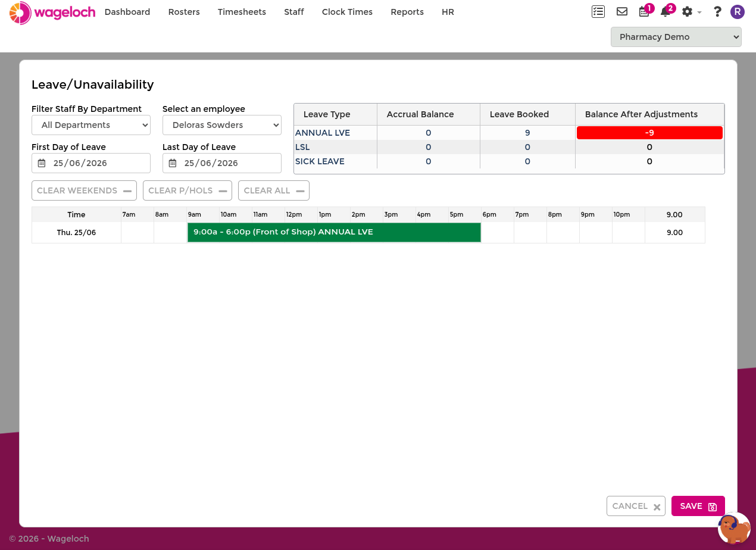Open the Timesheets menu

[x=242, y=12]
